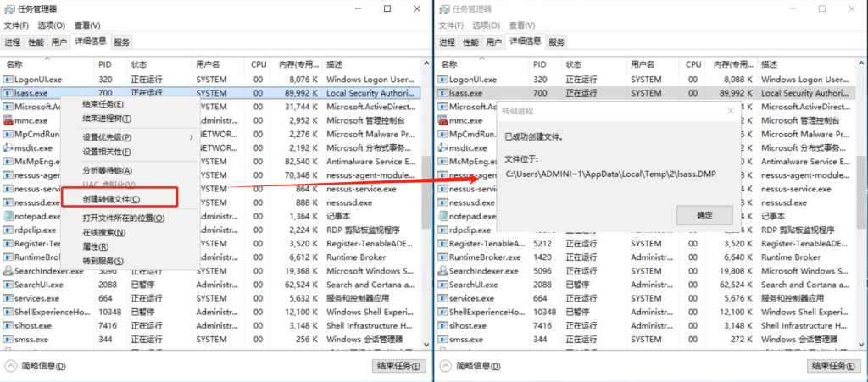The image size is (868, 382).
Task: Expand 设置优先级 submenu arrow
Action: pos(192,137)
